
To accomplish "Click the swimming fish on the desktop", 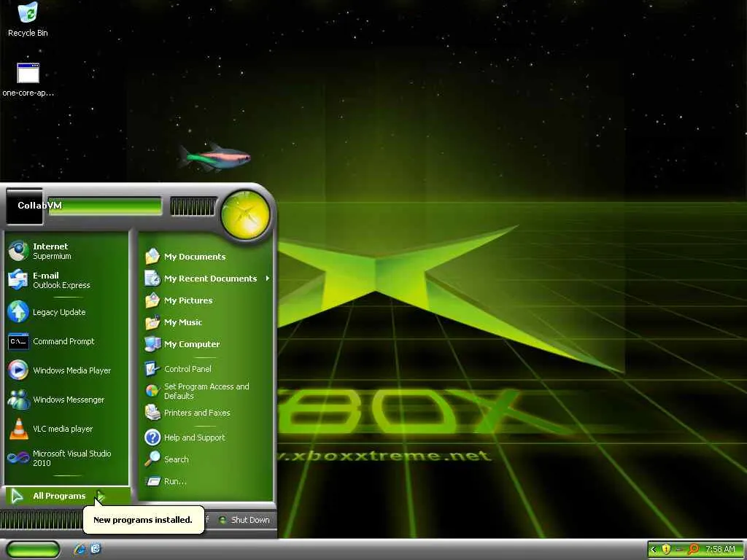I will pos(214,157).
